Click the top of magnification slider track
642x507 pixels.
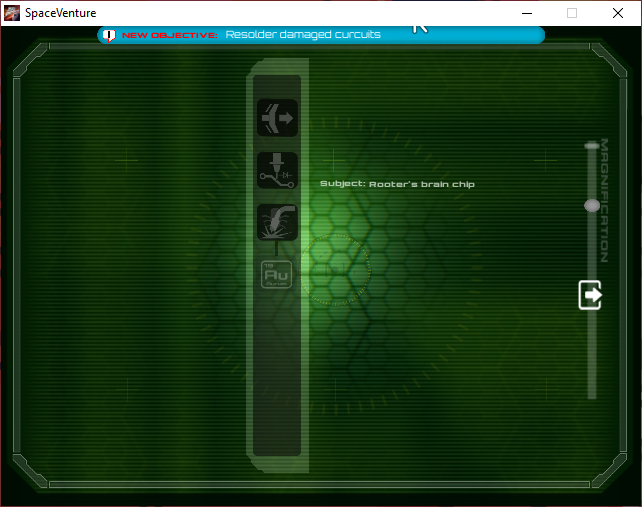(592, 145)
